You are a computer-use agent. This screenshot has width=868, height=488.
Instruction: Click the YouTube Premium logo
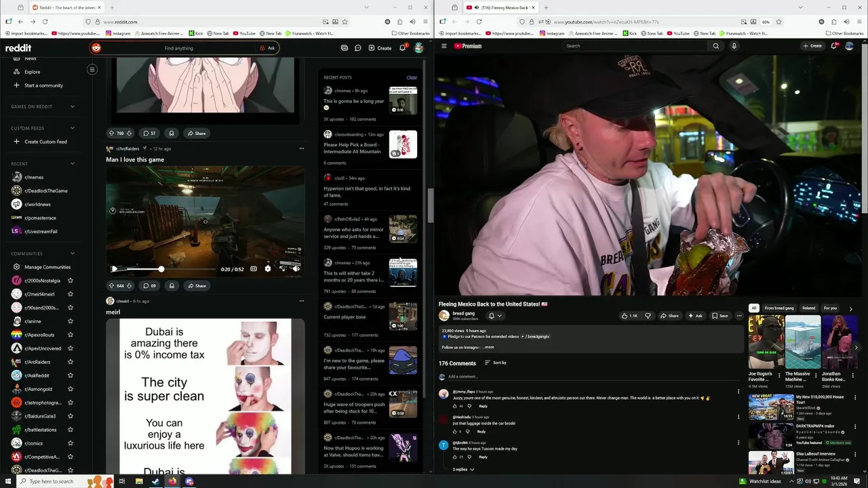(x=468, y=46)
